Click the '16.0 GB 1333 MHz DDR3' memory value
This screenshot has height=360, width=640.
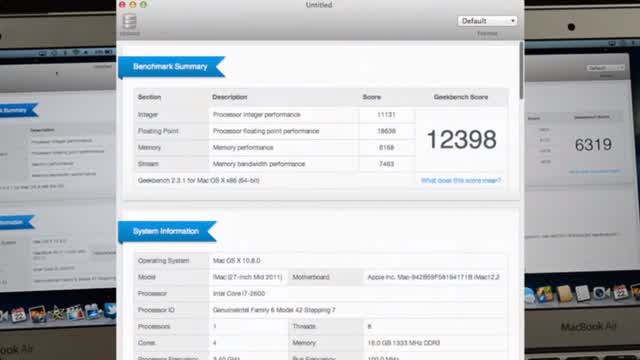coord(404,343)
